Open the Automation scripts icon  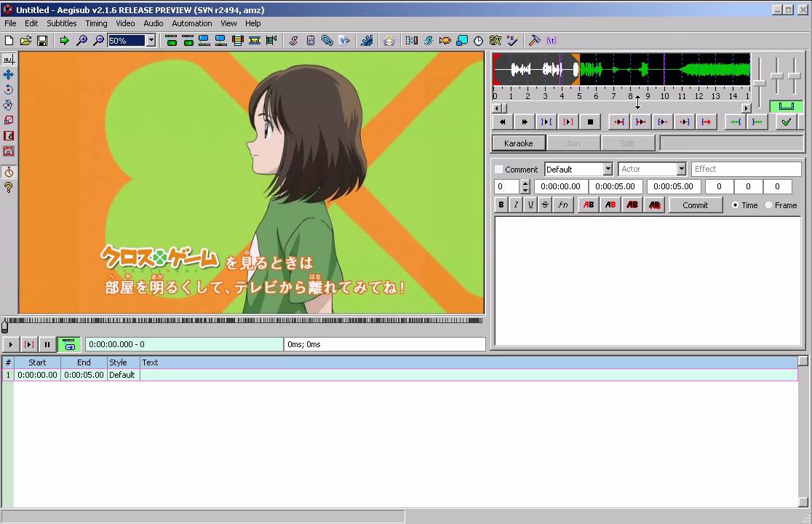coord(367,40)
